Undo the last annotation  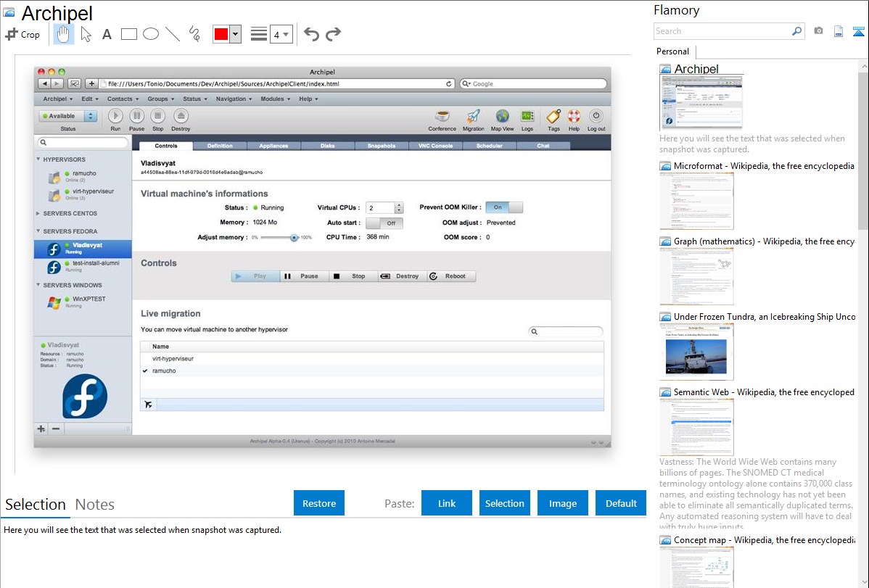(x=311, y=34)
